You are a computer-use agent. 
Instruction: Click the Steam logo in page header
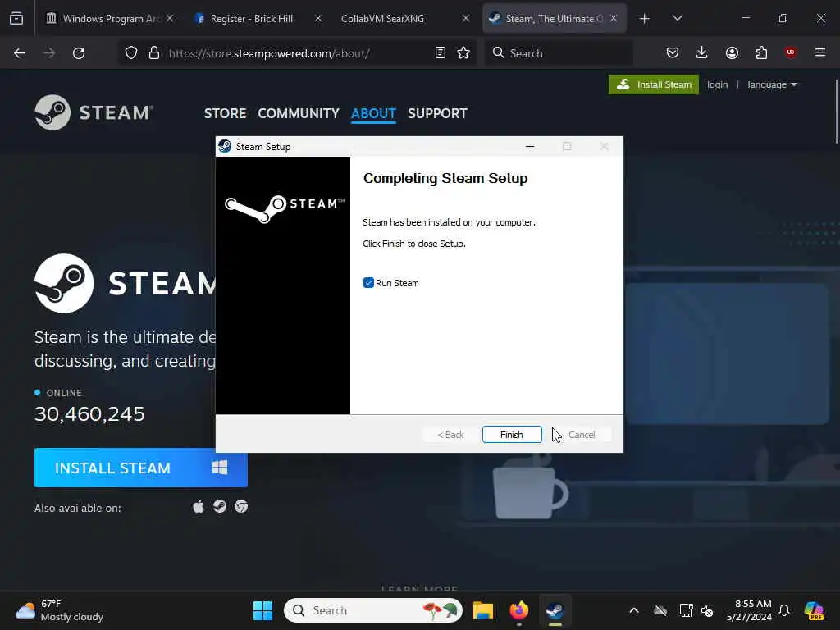(x=94, y=112)
